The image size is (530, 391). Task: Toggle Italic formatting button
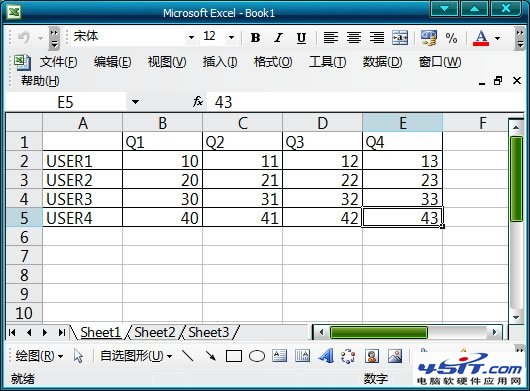click(x=278, y=38)
